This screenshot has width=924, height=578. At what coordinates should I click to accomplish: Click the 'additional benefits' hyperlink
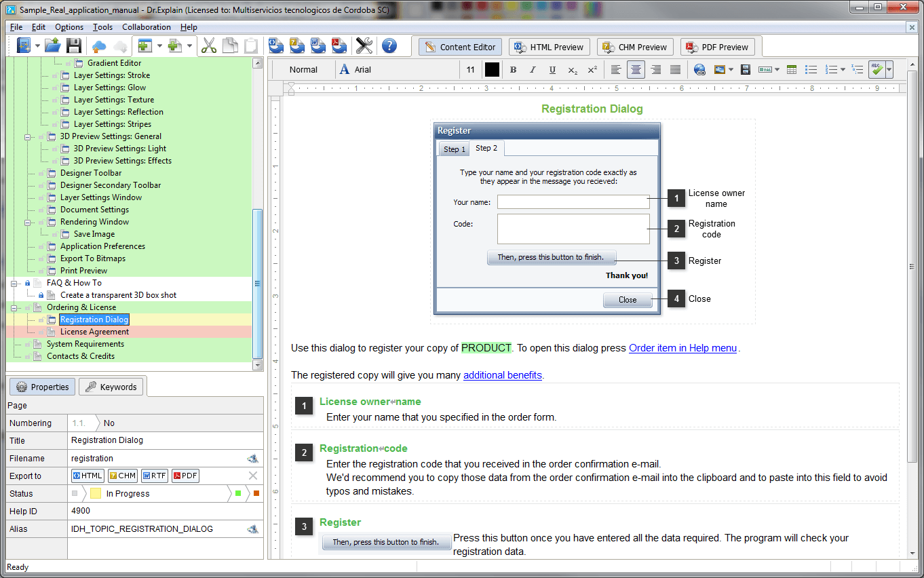[x=502, y=375]
